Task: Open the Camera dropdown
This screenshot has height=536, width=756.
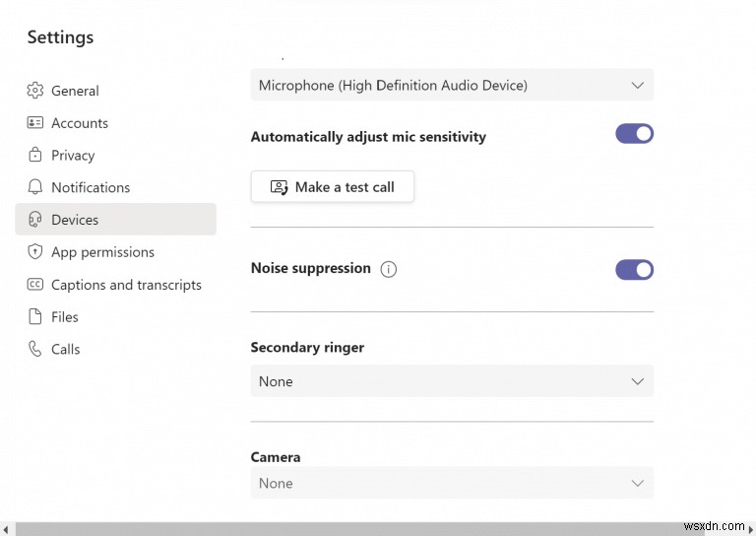Action: click(452, 483)
